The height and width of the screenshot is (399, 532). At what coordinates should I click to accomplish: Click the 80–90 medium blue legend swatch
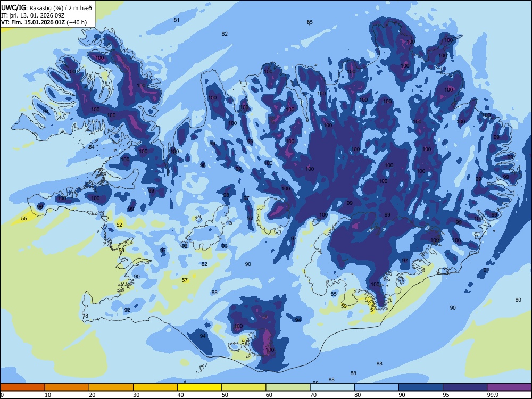[377, 387]
